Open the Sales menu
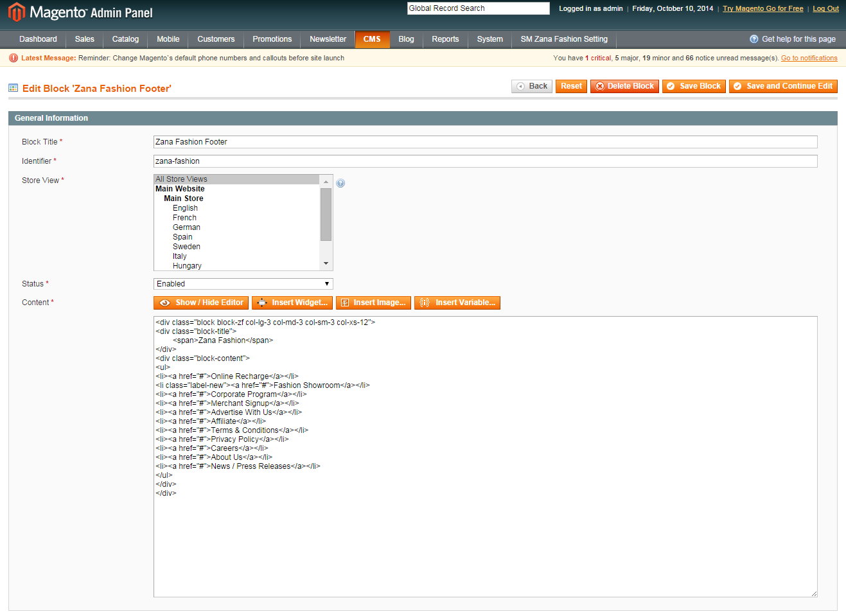The height and width of the screenshot is (616, 846). point(85,39)
